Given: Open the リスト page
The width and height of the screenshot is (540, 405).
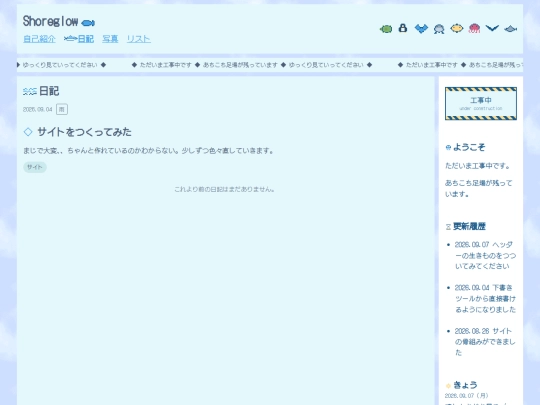Looking at the screenshot, I should (x=138, y=39).
